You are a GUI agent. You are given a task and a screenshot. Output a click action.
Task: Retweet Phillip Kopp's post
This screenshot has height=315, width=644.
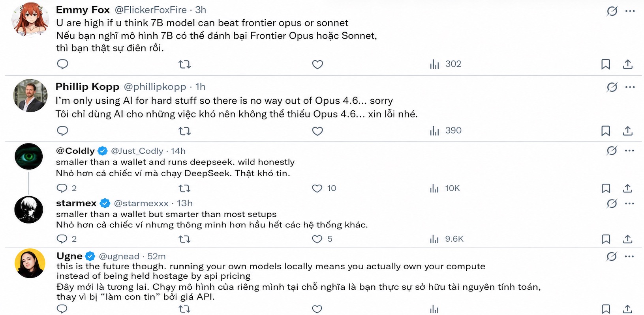[x=184, y=131]
